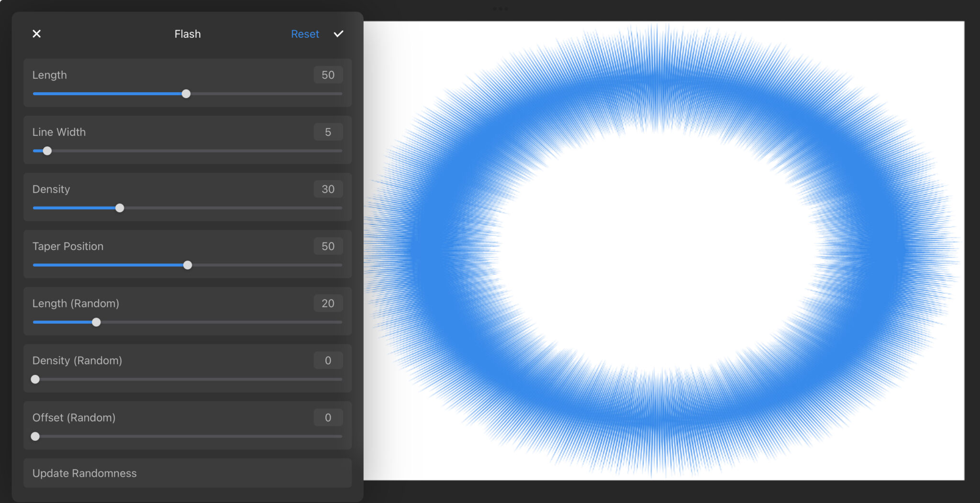Select the Offset (Random) value field
Viewport: 980px width, 503px height.
(x=328, y=417)
